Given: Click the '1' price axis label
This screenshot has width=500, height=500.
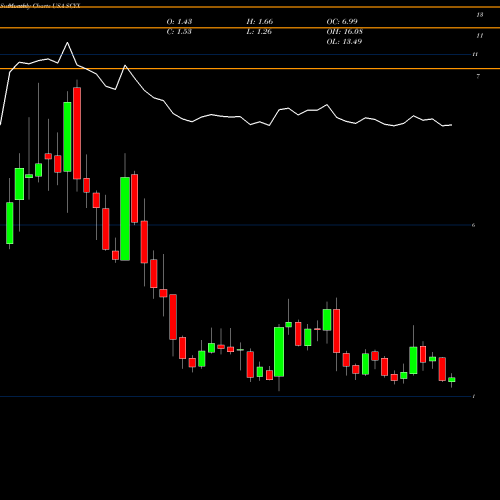Looking at the screenshot, I should [474, 396].
